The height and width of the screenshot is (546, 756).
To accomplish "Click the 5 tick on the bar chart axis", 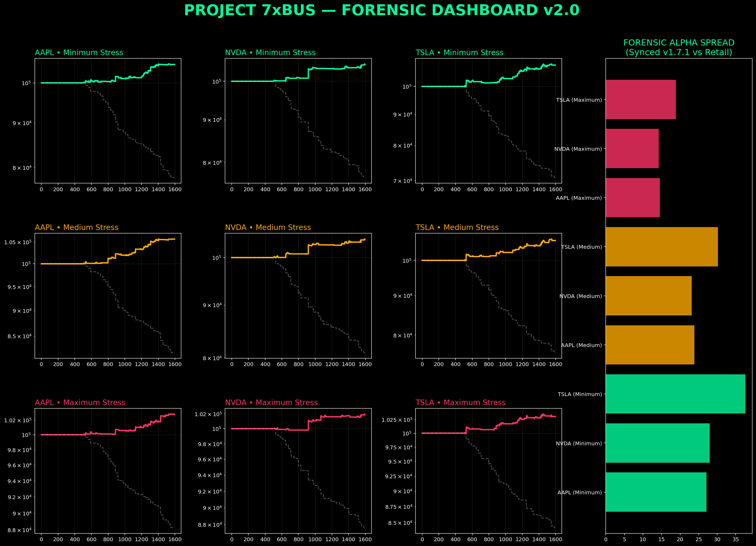I will [x=624, y=539].
